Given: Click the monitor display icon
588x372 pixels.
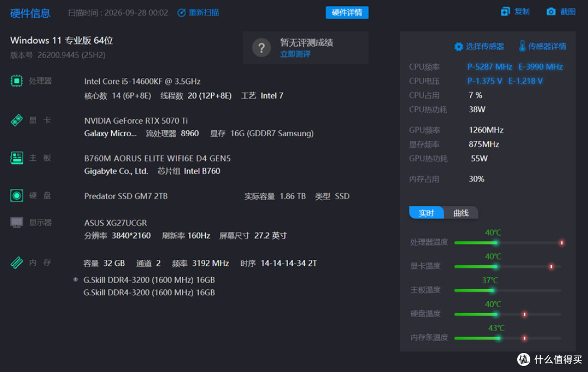Looking at the screenshot, I should click(x=16, y=222).
